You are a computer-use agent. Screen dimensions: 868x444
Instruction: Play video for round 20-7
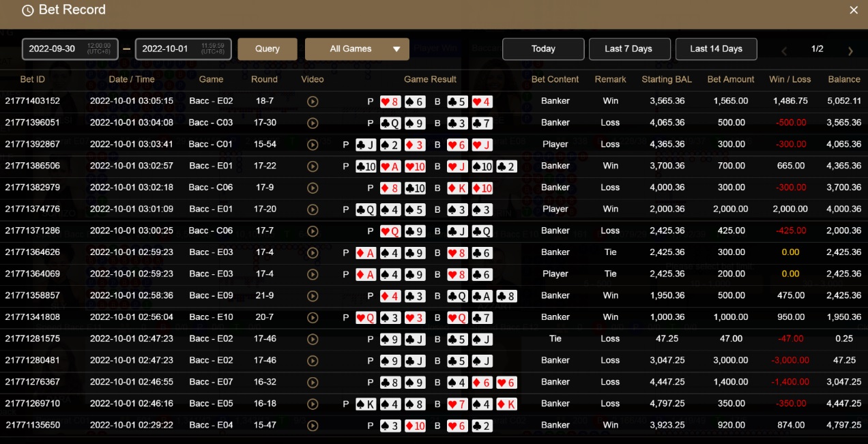point(313,318)
